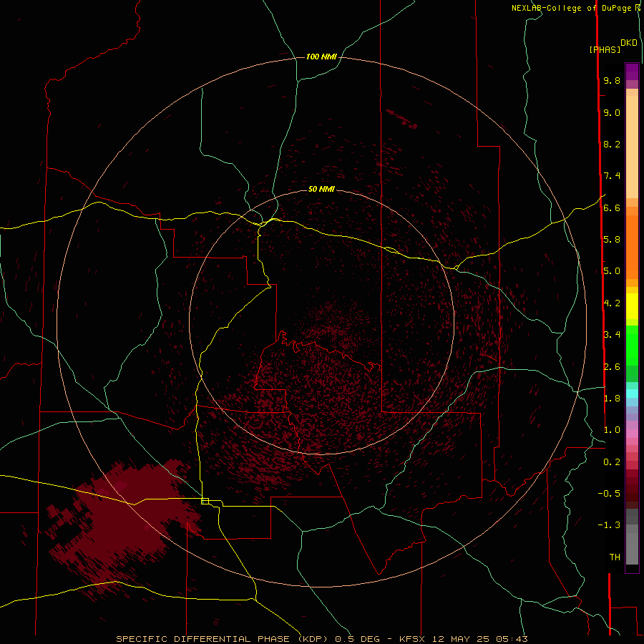
Task: Select the 5.8 value on the color scale
Action: pos(612,240)
